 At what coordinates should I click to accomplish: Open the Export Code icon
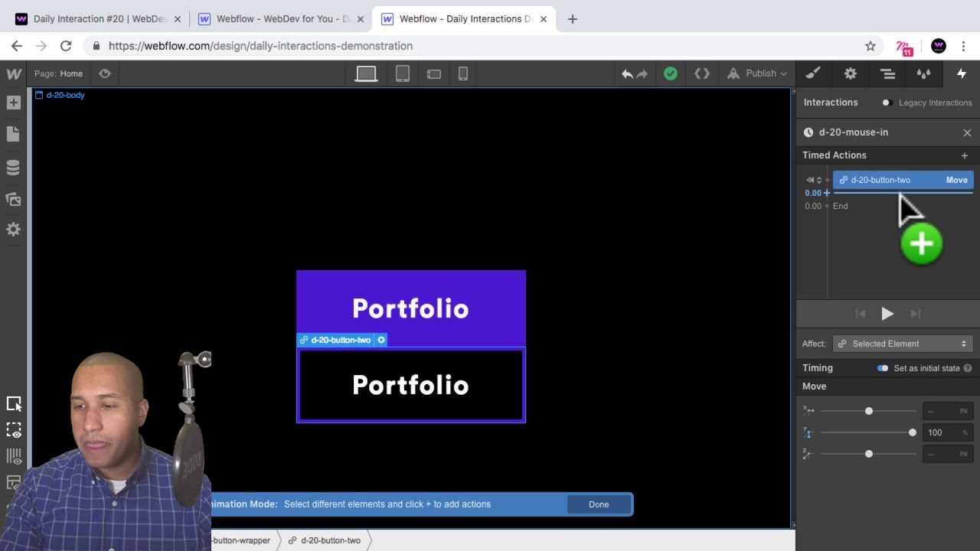(702, 73)
